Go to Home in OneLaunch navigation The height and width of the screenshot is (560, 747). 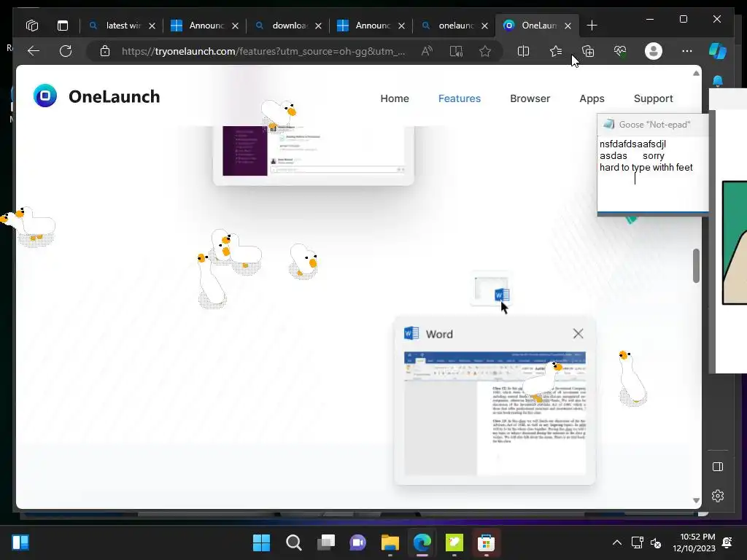click(x=395, y=98)
